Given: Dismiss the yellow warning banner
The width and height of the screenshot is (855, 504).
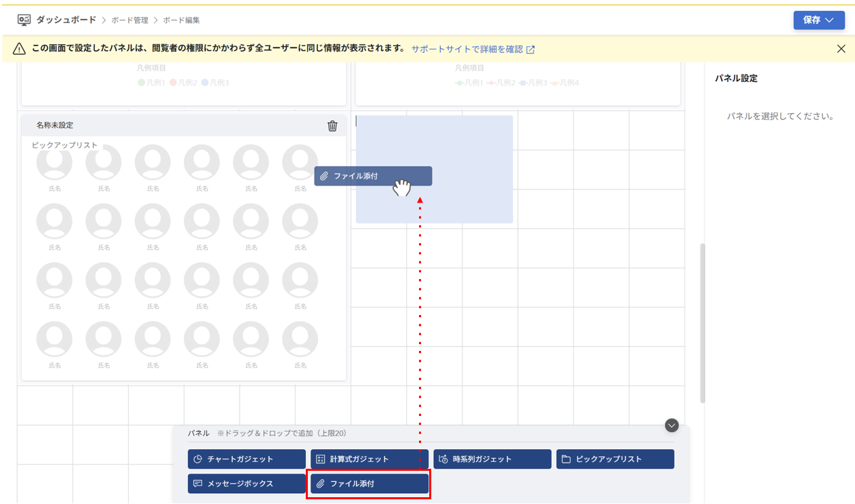Looking at the screenshot, I should [841, 48].
